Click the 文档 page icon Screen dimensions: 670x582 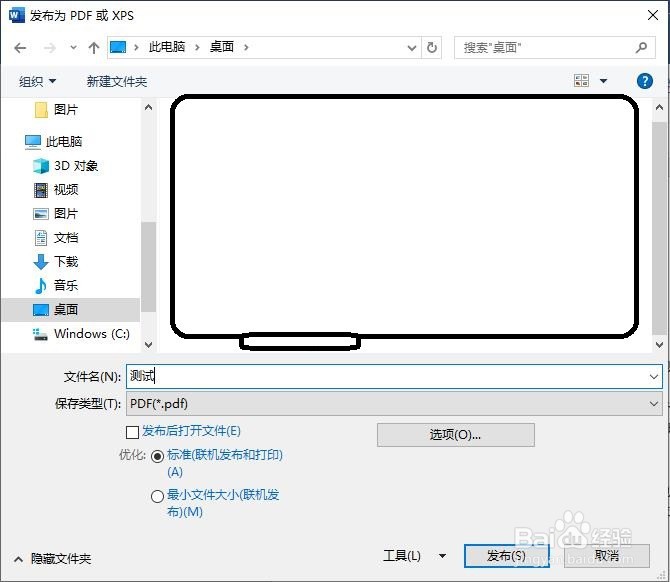click(41, 238)
